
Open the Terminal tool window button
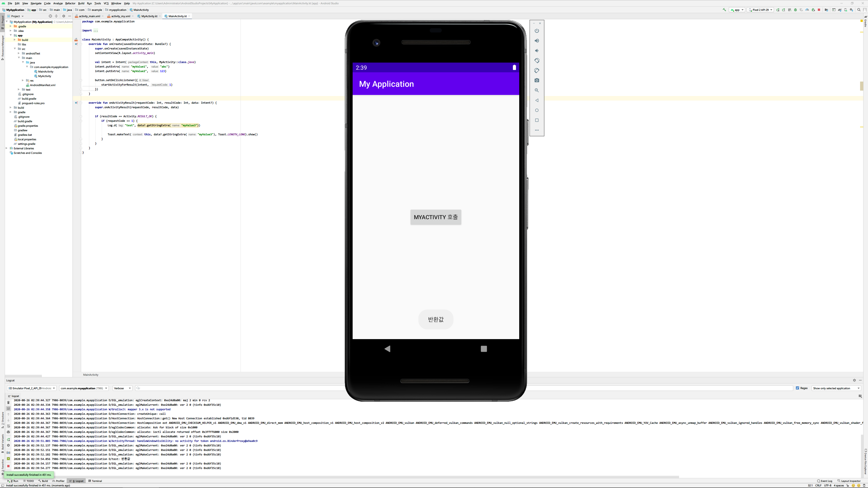[95, 481]
